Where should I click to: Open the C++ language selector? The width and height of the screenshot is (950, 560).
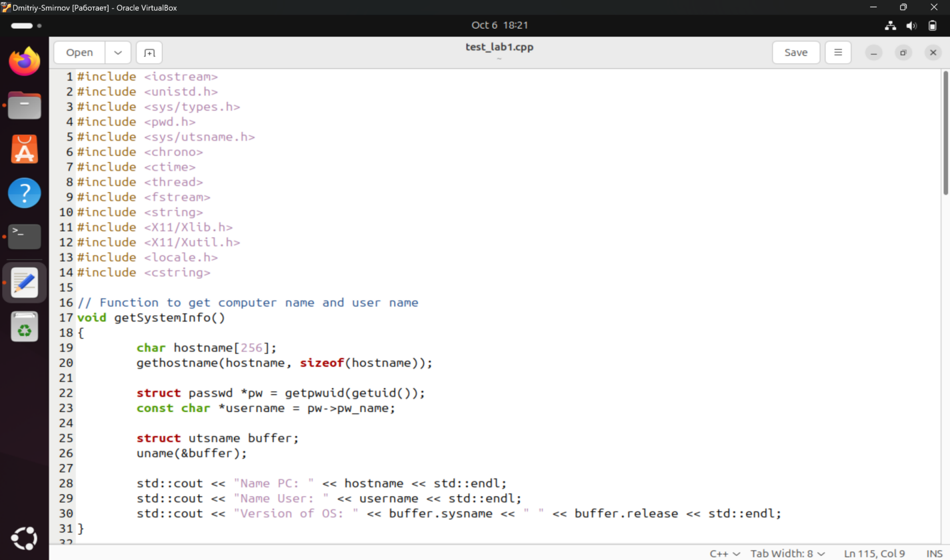click(725, 553)
